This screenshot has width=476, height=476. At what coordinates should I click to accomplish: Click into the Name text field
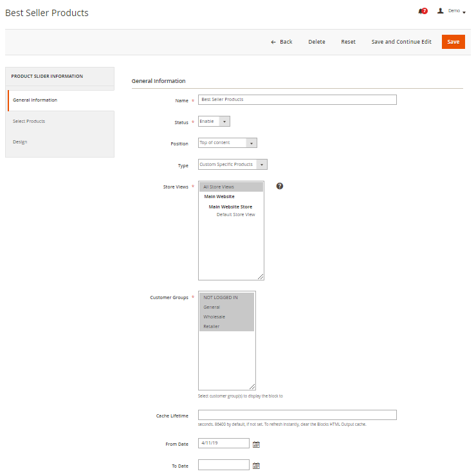pos(297,100)
